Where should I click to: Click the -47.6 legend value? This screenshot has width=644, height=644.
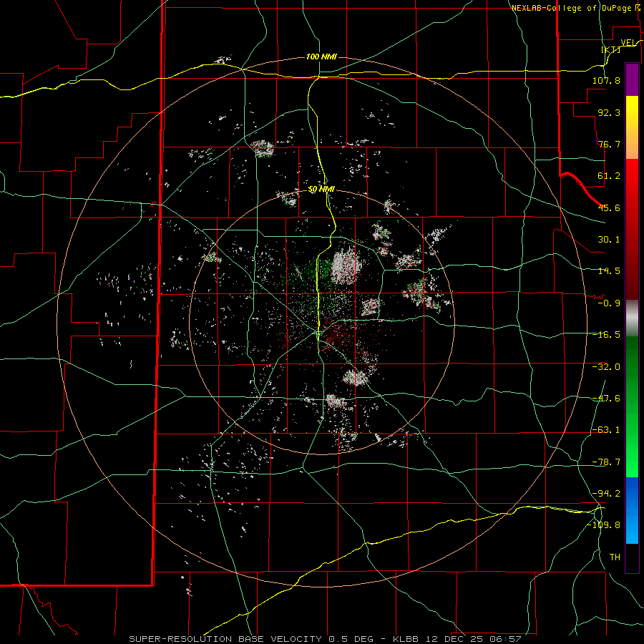[606, 399]
